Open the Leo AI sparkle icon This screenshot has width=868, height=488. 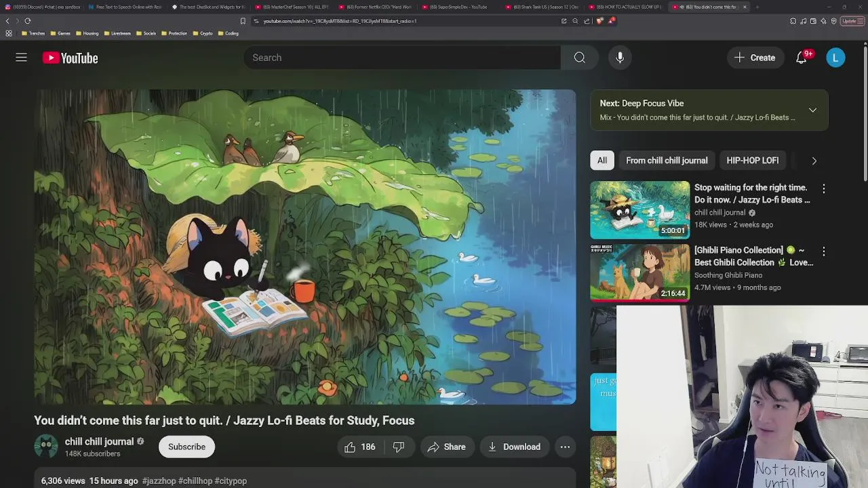(823, 21)
